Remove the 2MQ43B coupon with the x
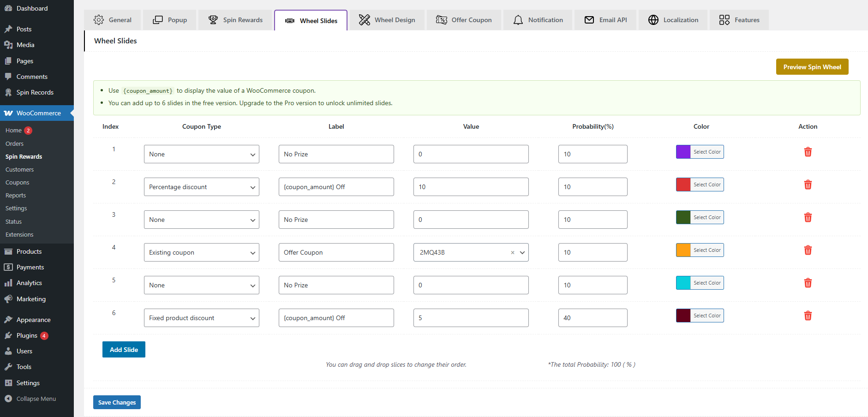868x417 pixels. pos(512,252)
